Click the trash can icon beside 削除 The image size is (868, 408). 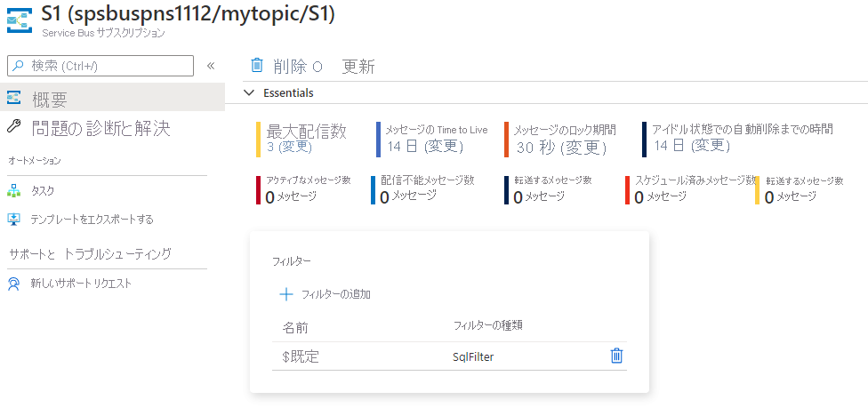pos(257,65)
